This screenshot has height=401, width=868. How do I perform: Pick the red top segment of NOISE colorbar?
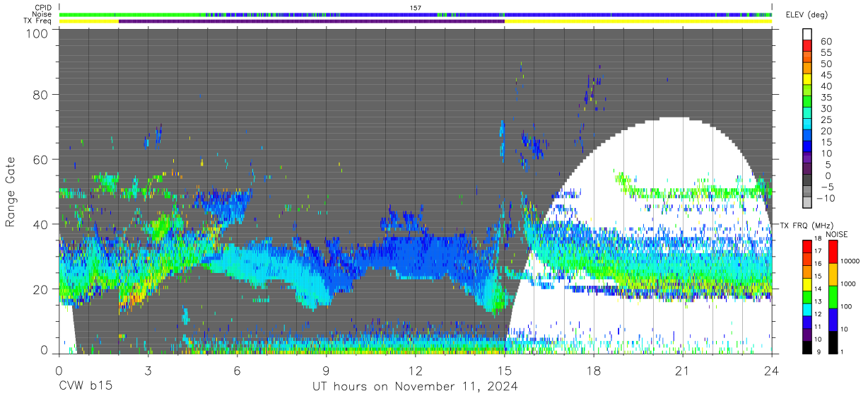[x=833, y=251]
